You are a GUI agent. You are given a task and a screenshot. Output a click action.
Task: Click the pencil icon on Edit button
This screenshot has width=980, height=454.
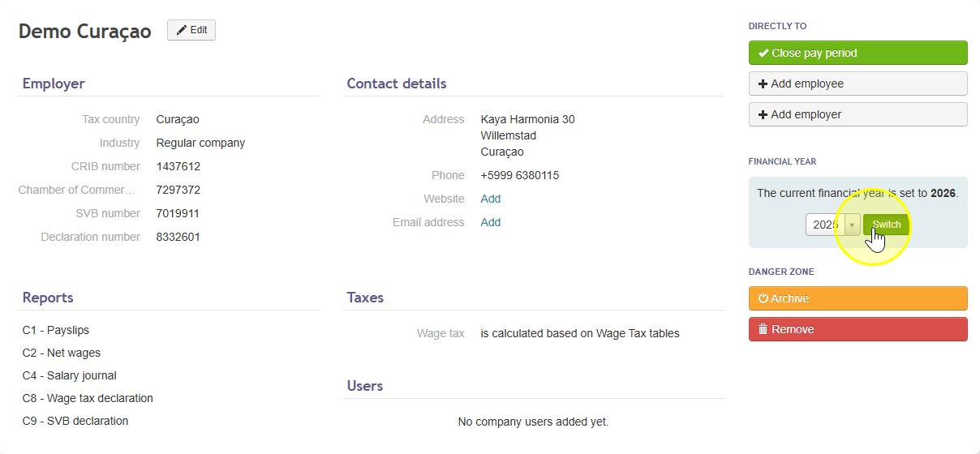182,30
